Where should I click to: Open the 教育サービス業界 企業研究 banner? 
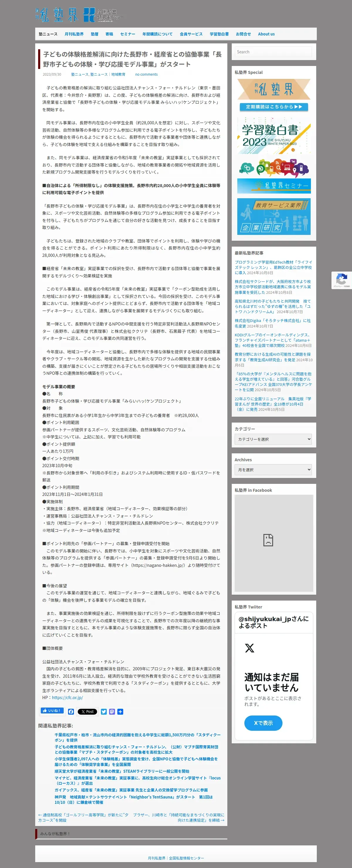point(274,216)
